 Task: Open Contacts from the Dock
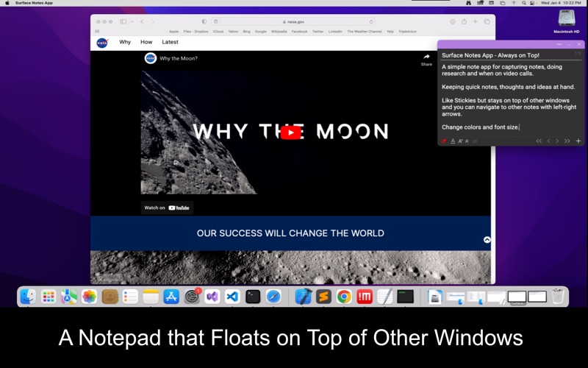[x=110, y=297]
